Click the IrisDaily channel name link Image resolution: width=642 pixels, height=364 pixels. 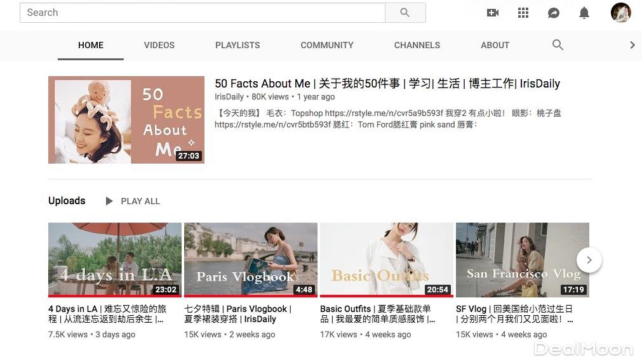pos(229,97)
